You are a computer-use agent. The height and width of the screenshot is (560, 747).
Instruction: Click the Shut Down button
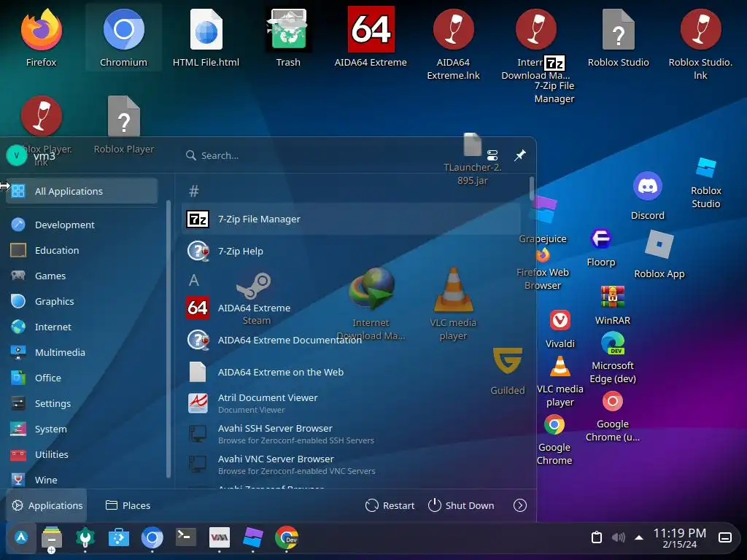pos(461,505)
